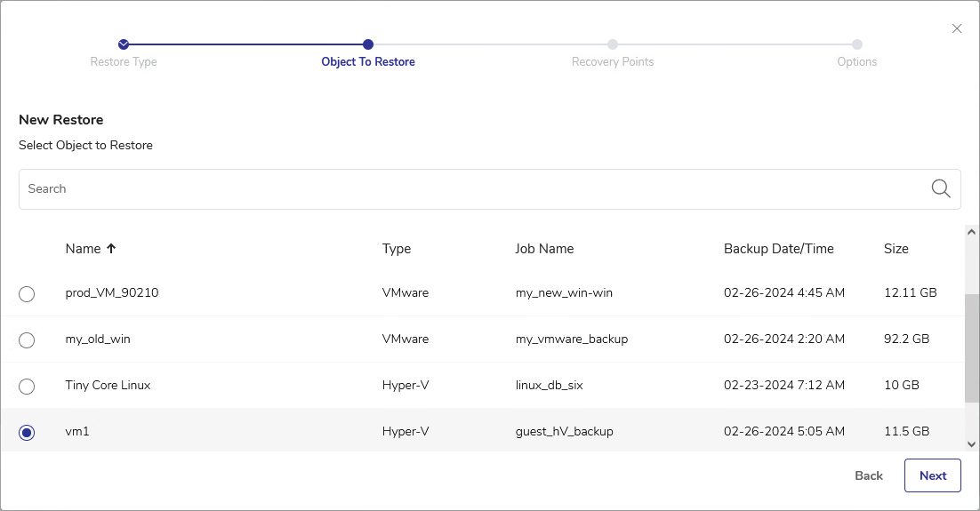Close the New Restore dialog

click(x=957, y=28)
